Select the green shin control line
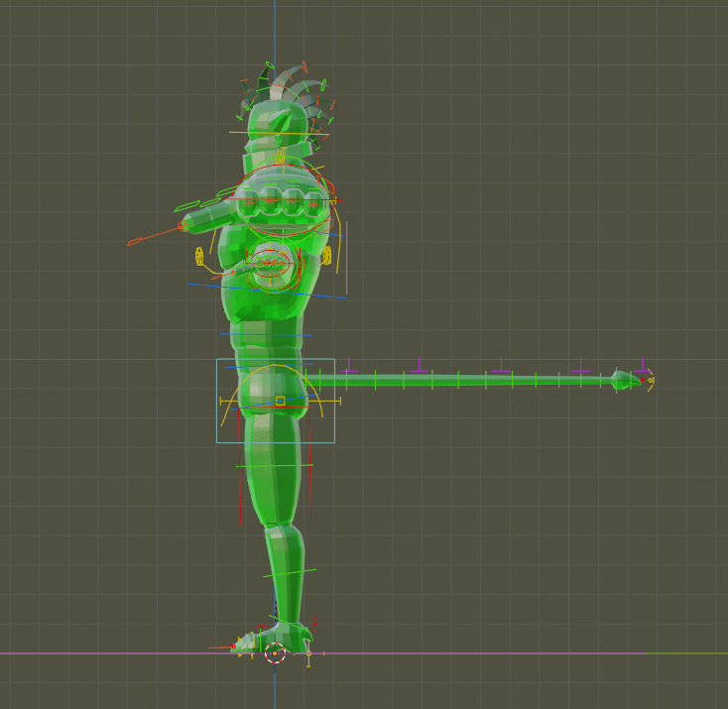This screenshot has width=728, height=709. (x=290, y=572)
